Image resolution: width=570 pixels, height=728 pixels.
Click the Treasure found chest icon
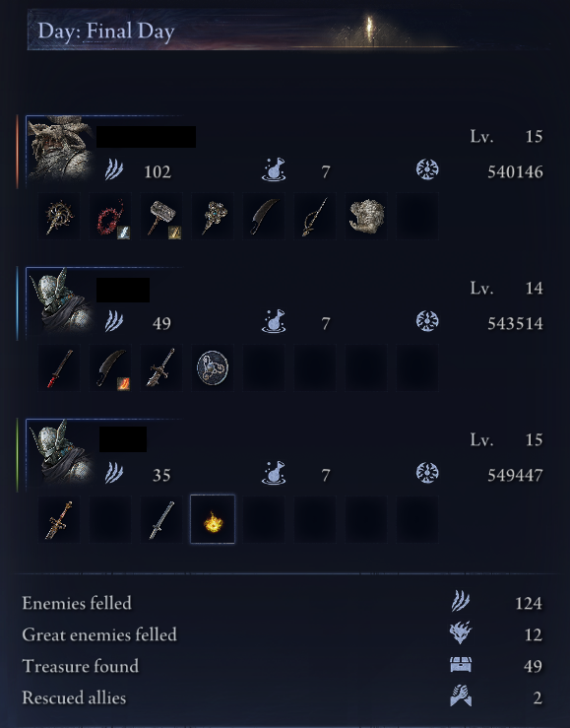(461, 665)
